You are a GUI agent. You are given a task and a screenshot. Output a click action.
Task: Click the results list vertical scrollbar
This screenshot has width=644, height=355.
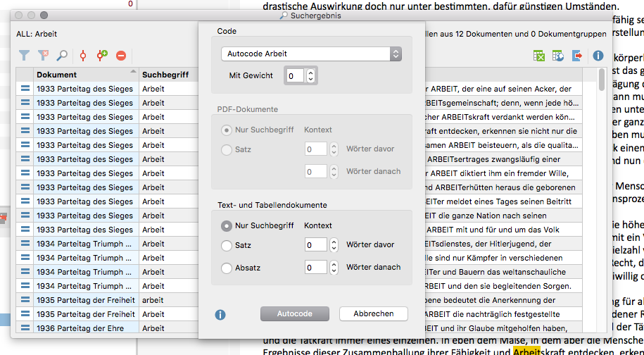click(602, 79)
